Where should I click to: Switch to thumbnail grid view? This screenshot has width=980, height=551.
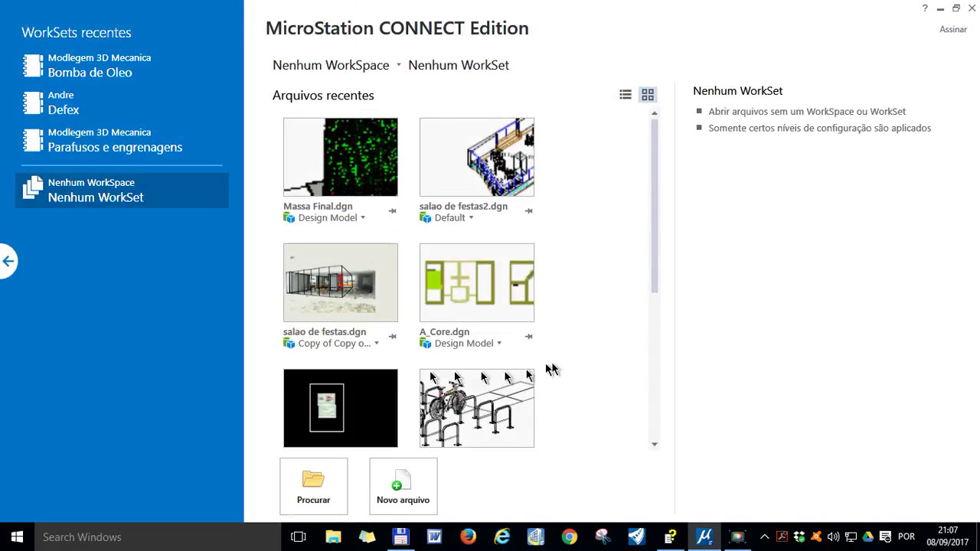pyautogui.click(x=648, y=95)
